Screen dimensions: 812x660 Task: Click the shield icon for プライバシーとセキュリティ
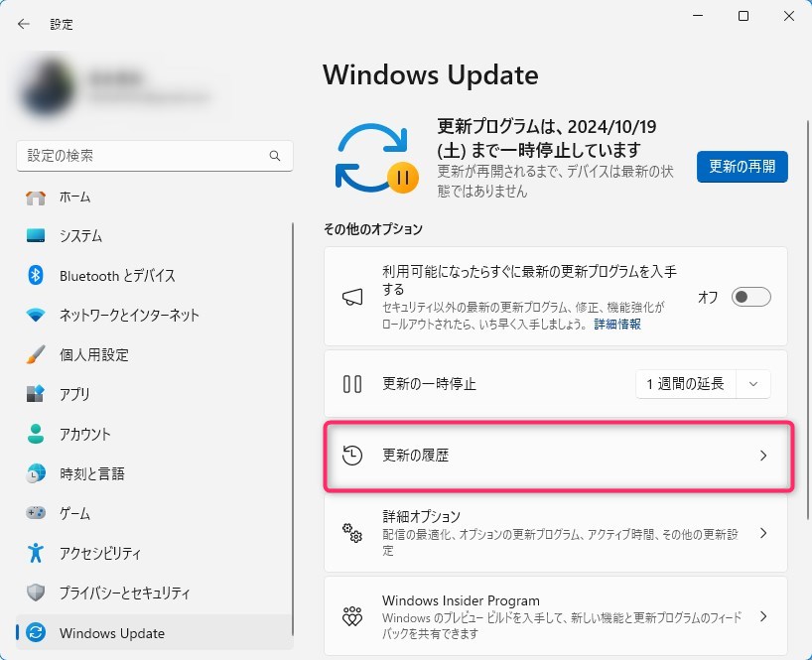pyautogui.click(x=36, y=594)
